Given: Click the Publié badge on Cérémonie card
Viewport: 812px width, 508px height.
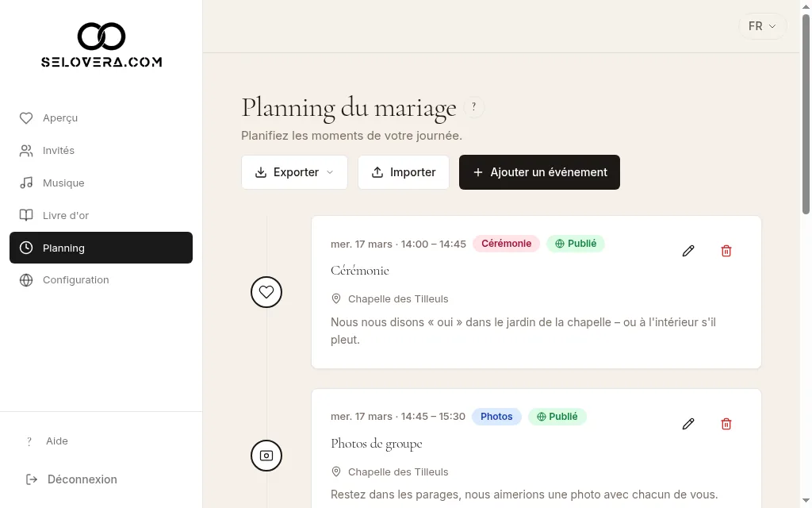Looking at the screenshot, I should [576, 244].
